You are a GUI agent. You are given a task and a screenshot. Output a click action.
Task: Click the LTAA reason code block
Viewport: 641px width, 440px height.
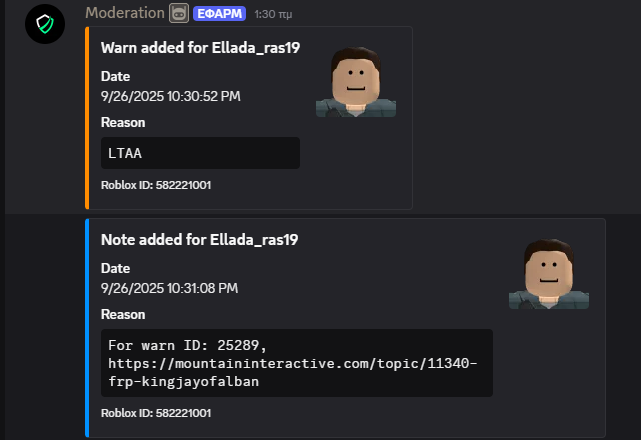[200, 153]
